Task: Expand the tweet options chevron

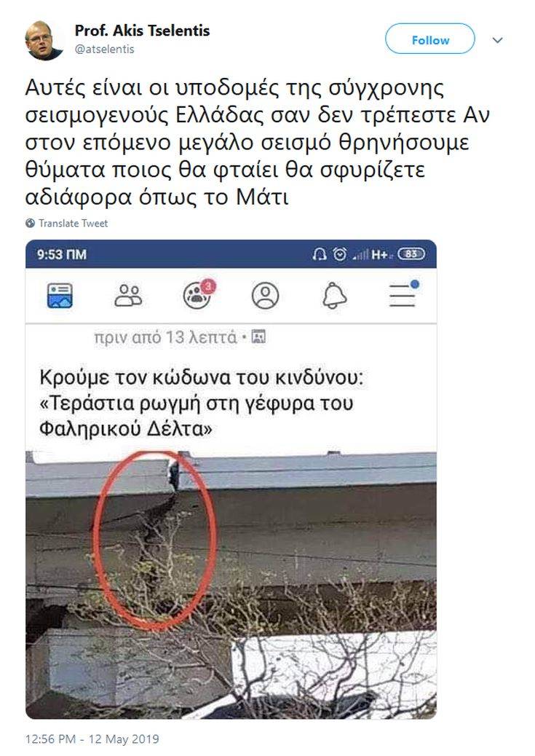Action: pyautogui.click(x=497, y=40)
